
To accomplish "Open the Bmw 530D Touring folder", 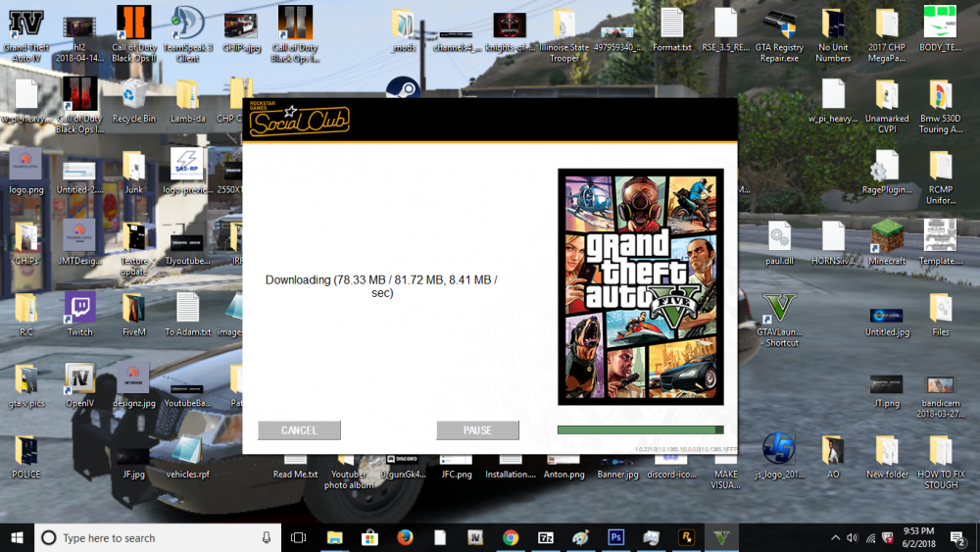I will pyautogui.click(x=941, y=106).
